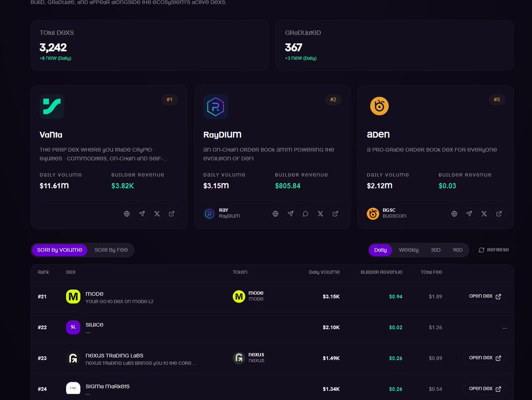
Task: Click the Rank column header
Action: (43, 272)
